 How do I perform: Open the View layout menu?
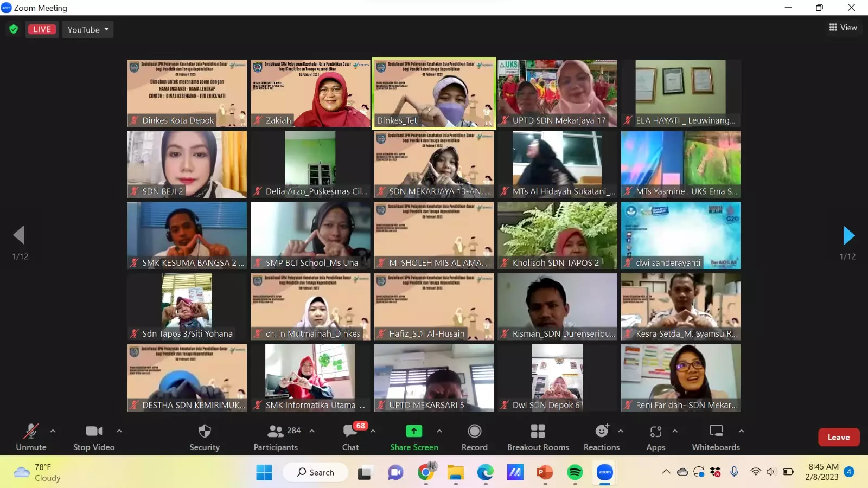click(x=843, y=28)
